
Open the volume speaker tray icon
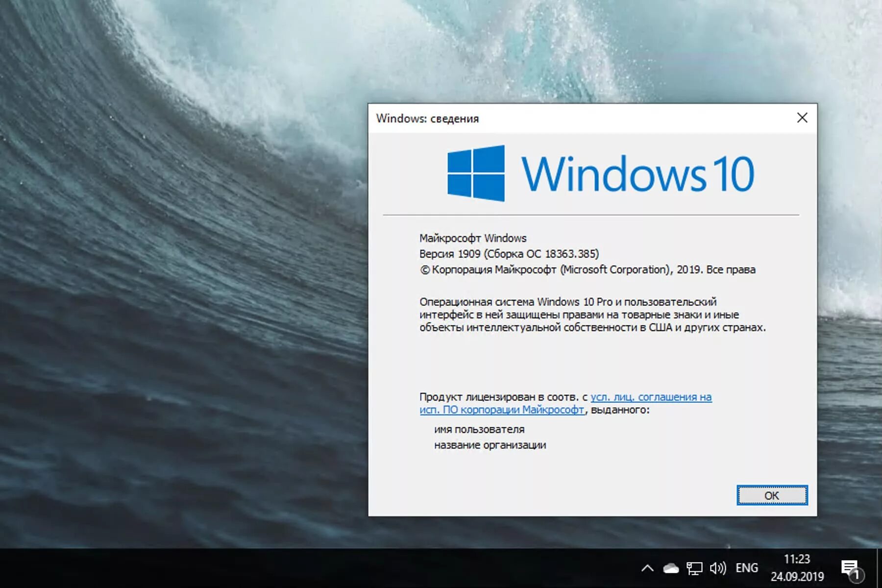pyautogui.click(x=718, y=568)
